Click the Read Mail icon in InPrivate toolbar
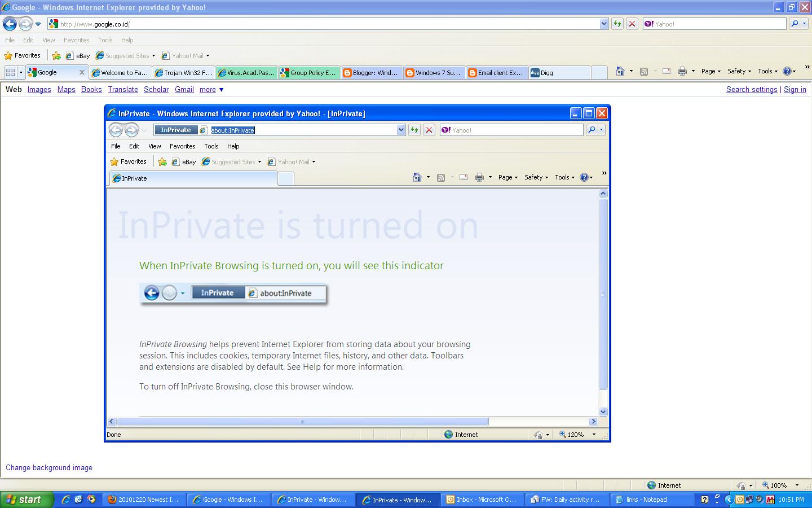 (464, 177)
